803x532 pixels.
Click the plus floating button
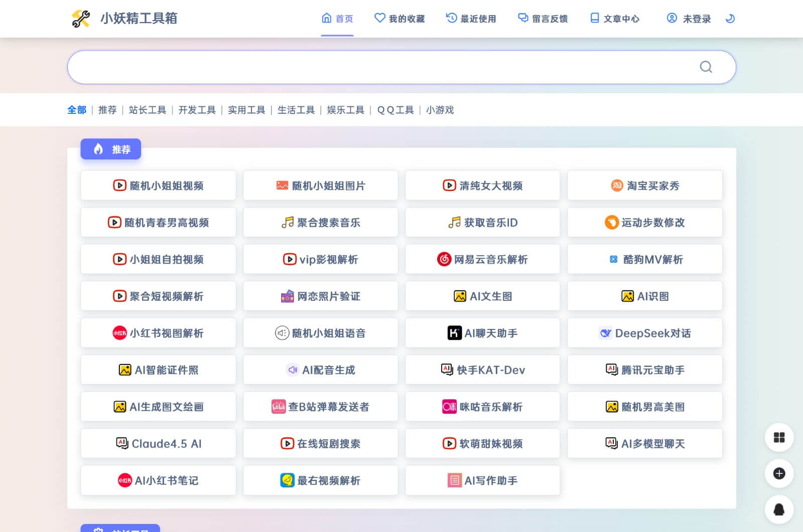(779, 474)
